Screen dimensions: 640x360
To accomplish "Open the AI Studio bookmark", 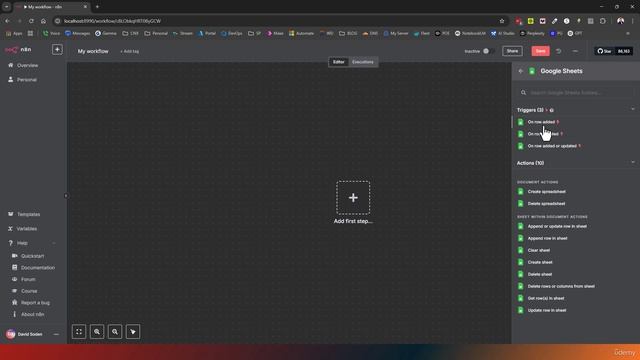I will [x=502, y=33].
